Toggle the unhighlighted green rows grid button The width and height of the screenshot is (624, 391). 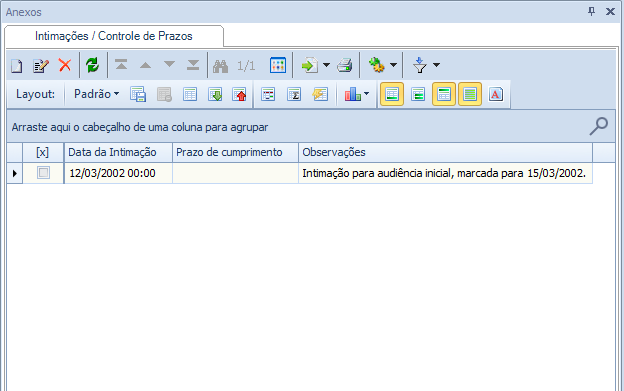pyautogui.click(x=418, y=94)
